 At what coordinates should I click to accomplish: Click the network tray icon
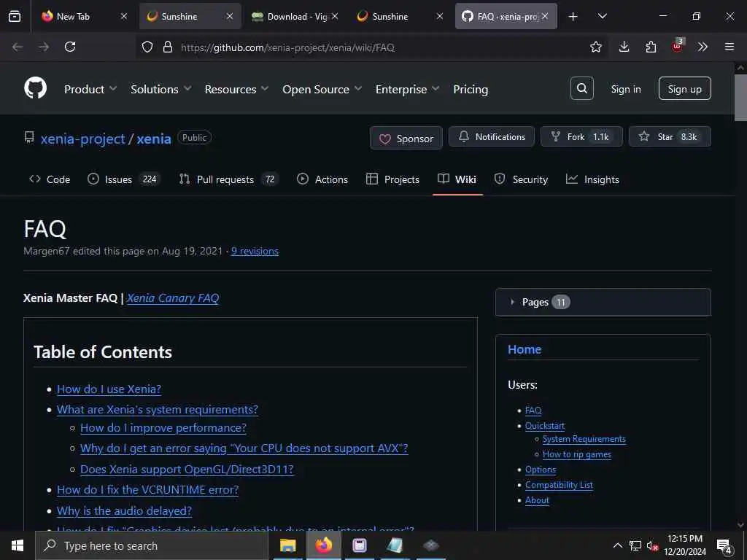(x=635, y=545)
